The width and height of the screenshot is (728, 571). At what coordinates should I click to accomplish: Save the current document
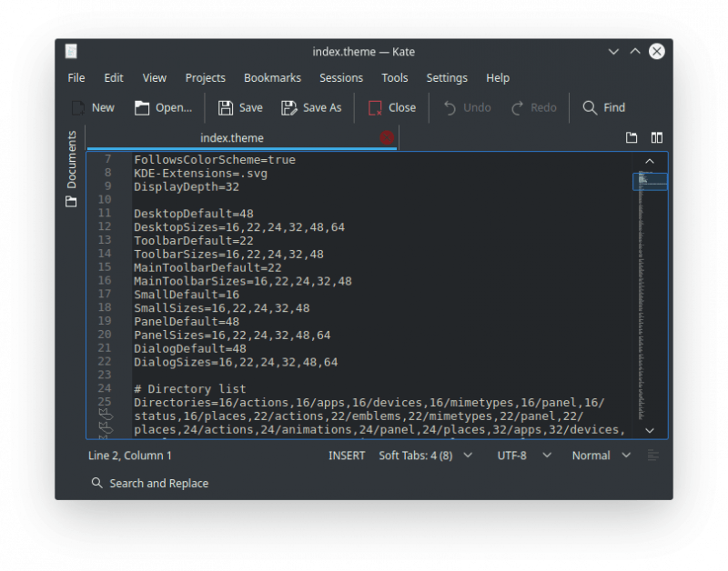pos(239,107)
